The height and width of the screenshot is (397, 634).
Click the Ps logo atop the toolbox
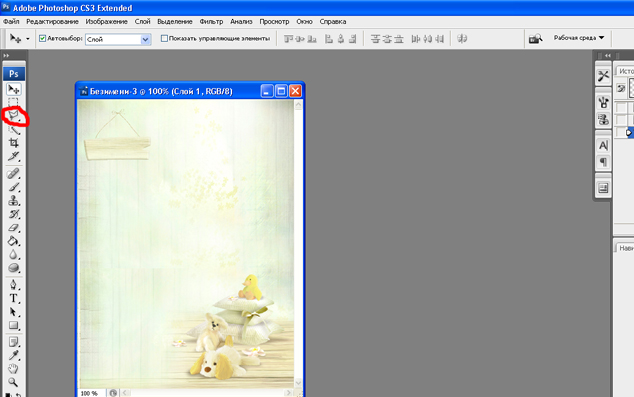pos(14,74)
